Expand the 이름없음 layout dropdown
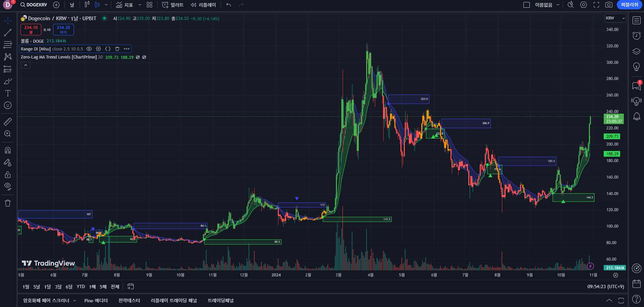Image resolution: width=644 pixels, height=307 pixels. (558, 5)
